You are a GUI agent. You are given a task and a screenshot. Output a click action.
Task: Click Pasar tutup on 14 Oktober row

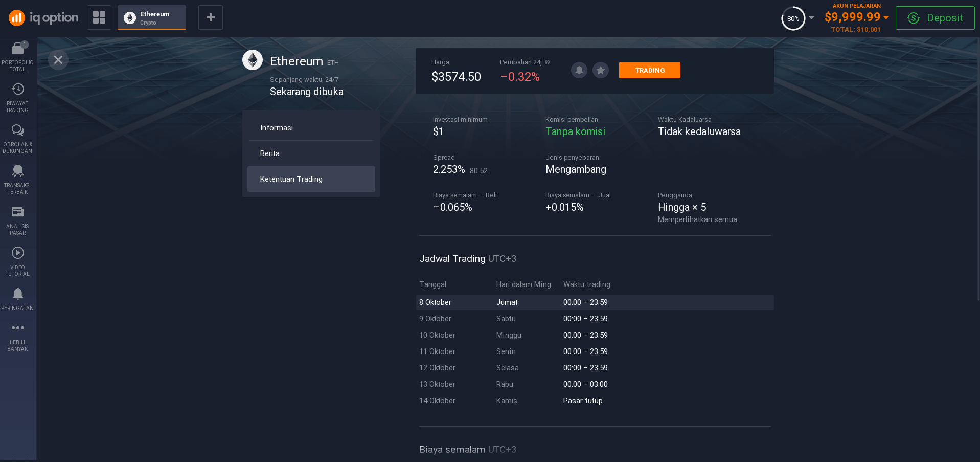coord(583,401)
